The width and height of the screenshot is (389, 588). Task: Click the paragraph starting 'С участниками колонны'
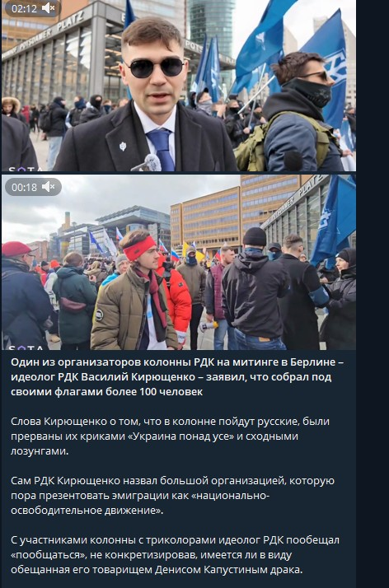(x=175, y=555)
